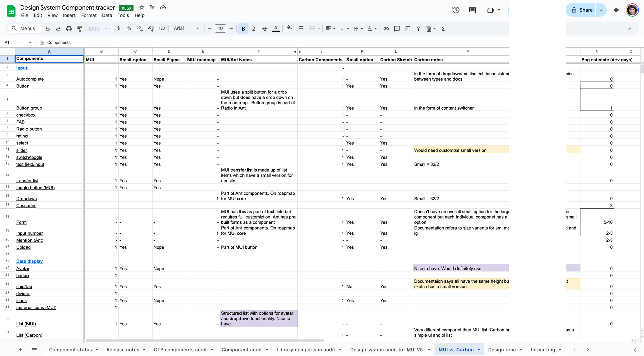
Task: Open filter views dropdown
Action: (x=431, y=29)
